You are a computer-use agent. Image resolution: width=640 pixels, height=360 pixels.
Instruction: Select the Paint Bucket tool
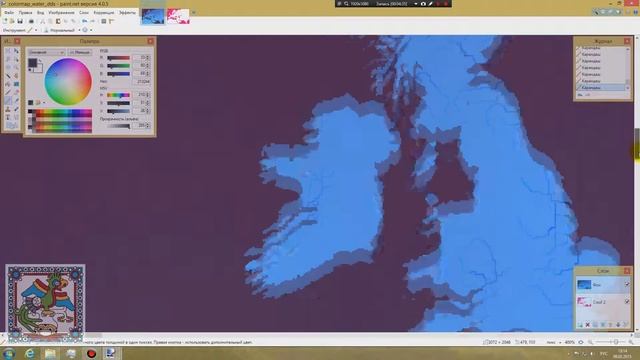8,84
